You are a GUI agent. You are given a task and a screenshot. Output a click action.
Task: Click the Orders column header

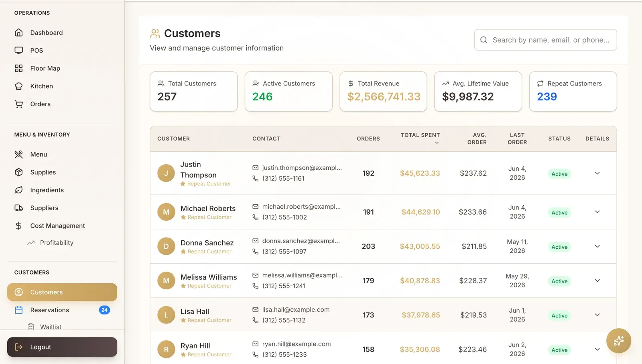pos(368,139)
